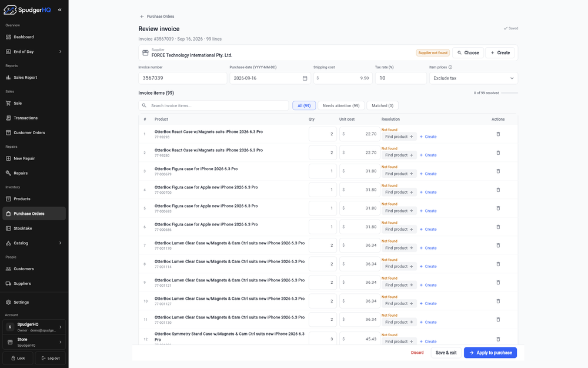
Task: Create product for row 2
Action: (x=428, y=155)
